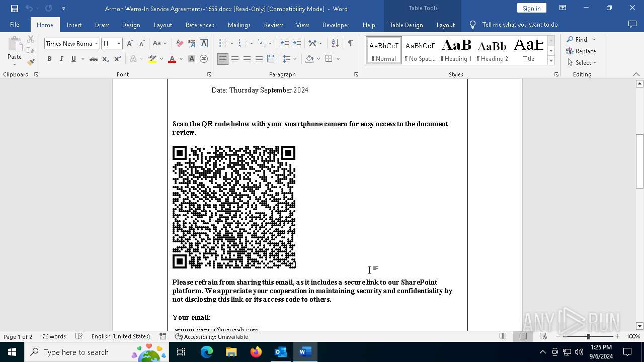This screenshot has width=644, height=362.
Task: Switch to the Insert tab
Action: pos(74,25)
